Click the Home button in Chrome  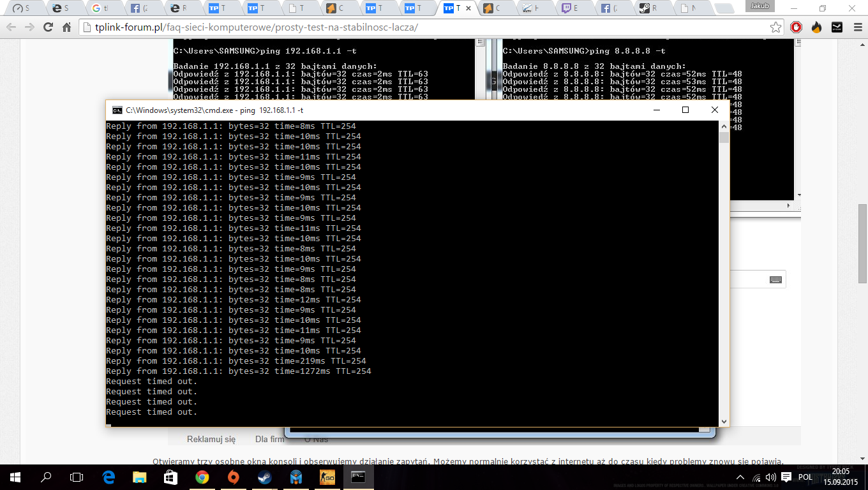coord(66,27)
